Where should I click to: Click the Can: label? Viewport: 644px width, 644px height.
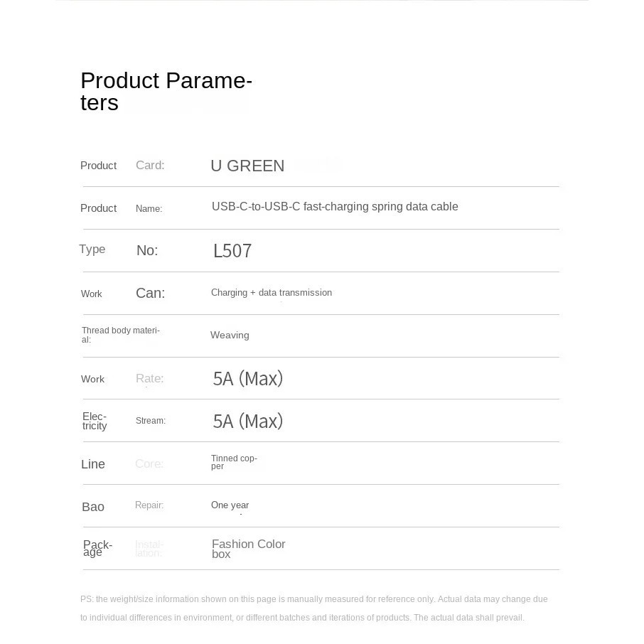(x=150, y=294)
